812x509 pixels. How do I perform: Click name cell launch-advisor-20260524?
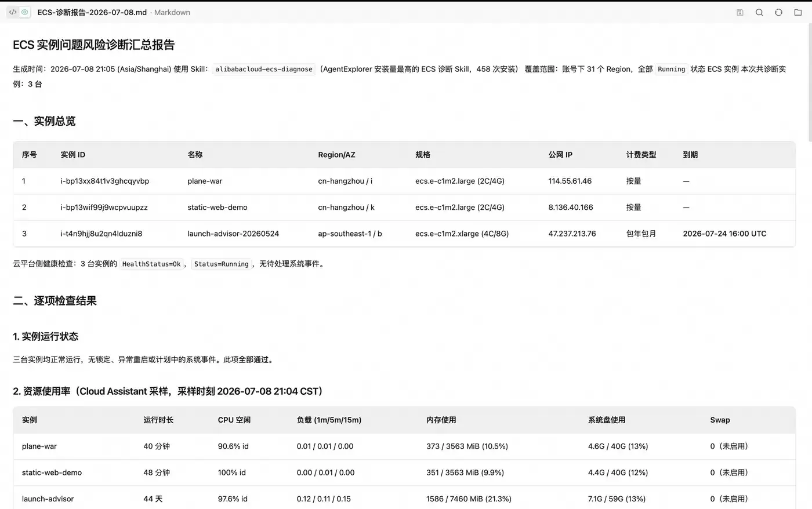coord(233,234)
